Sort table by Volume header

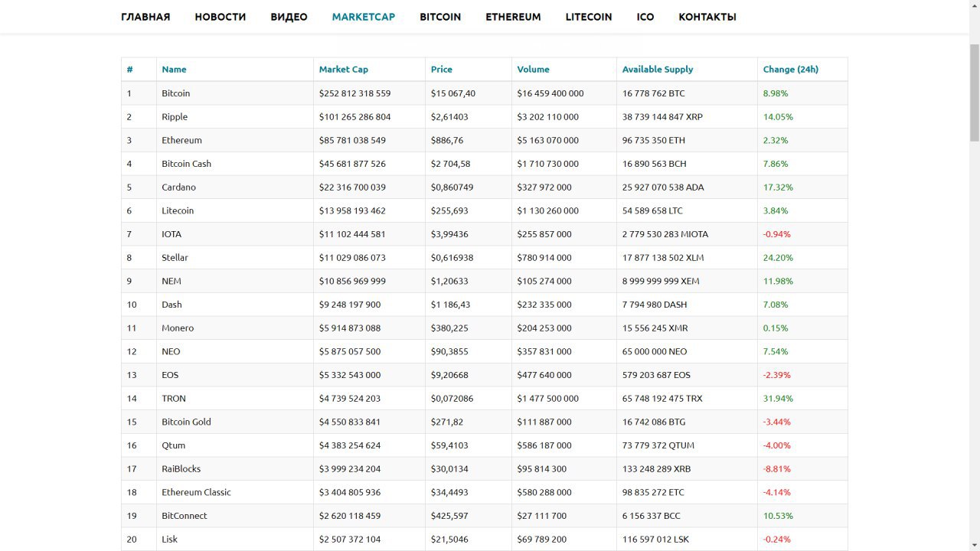coord(533,70)
